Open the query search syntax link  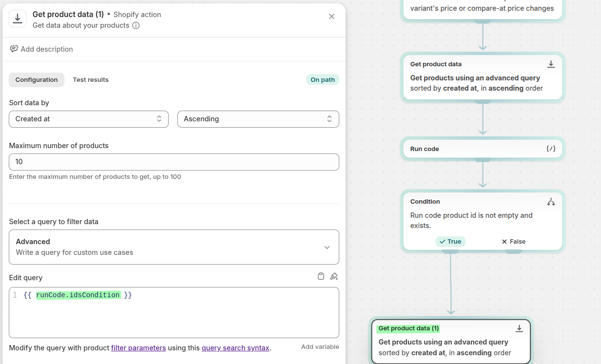point(235,348)
